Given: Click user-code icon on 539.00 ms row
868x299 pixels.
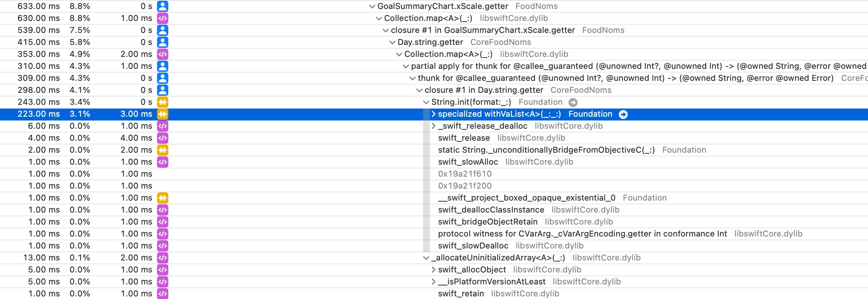Looking at the screenshot, I should click(163, 30).
